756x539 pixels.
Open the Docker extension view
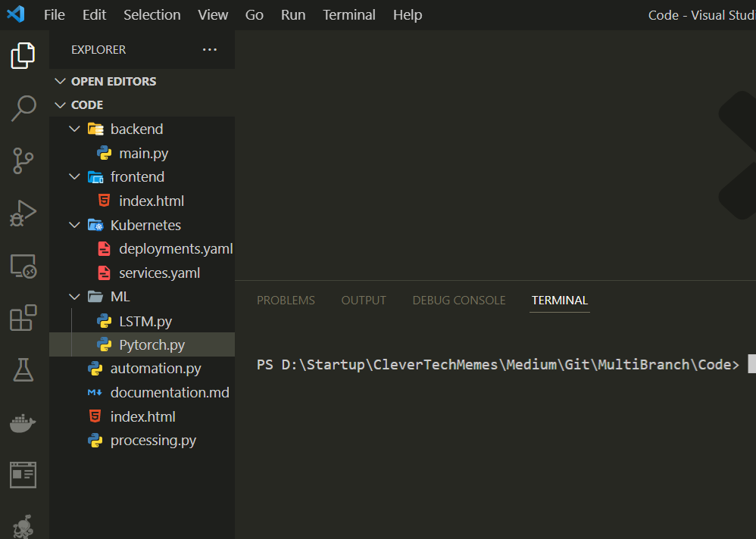tap(23, 422)
